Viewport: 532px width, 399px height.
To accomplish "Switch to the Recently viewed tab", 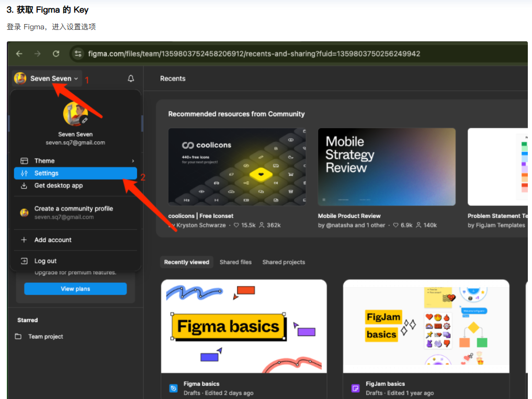I will [187, 262].
